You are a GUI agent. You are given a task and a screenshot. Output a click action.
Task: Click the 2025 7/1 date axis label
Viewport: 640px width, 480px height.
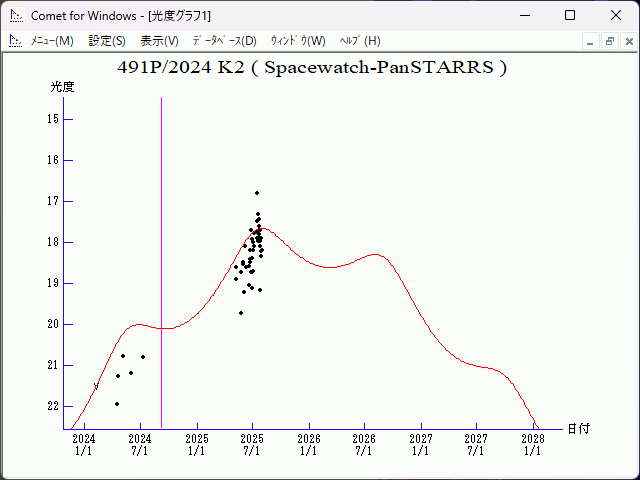point(252,445)
